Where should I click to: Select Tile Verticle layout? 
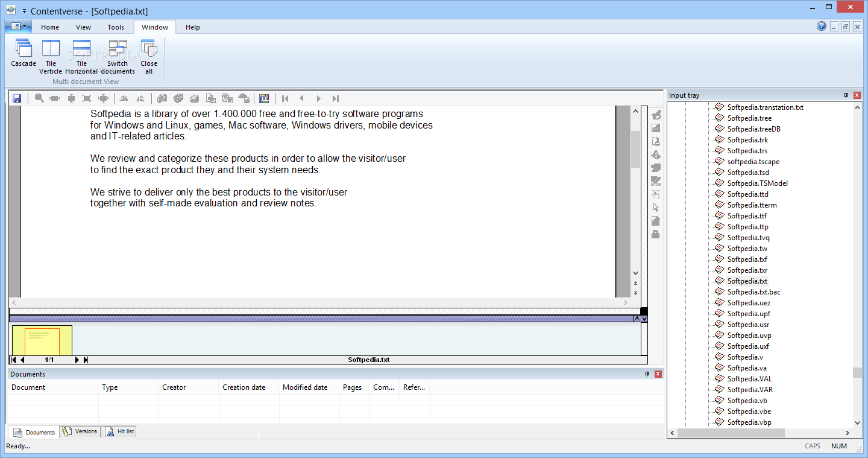51,57
